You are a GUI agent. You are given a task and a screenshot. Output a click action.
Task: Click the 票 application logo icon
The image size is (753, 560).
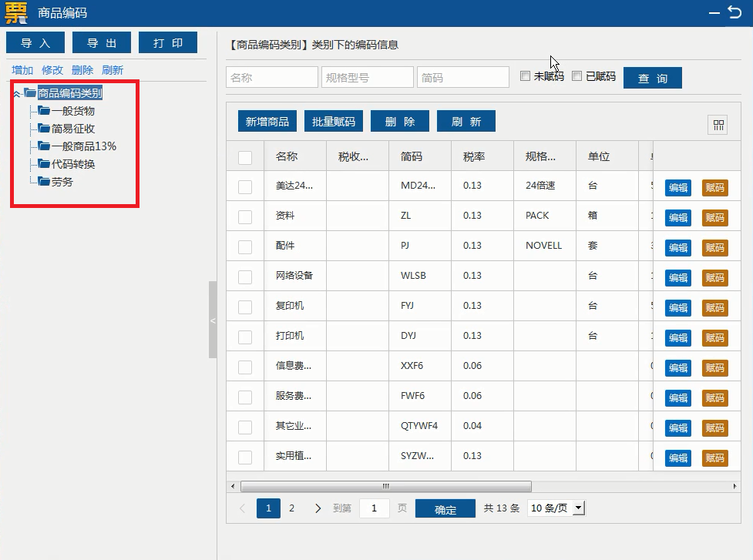pos(16,13)
